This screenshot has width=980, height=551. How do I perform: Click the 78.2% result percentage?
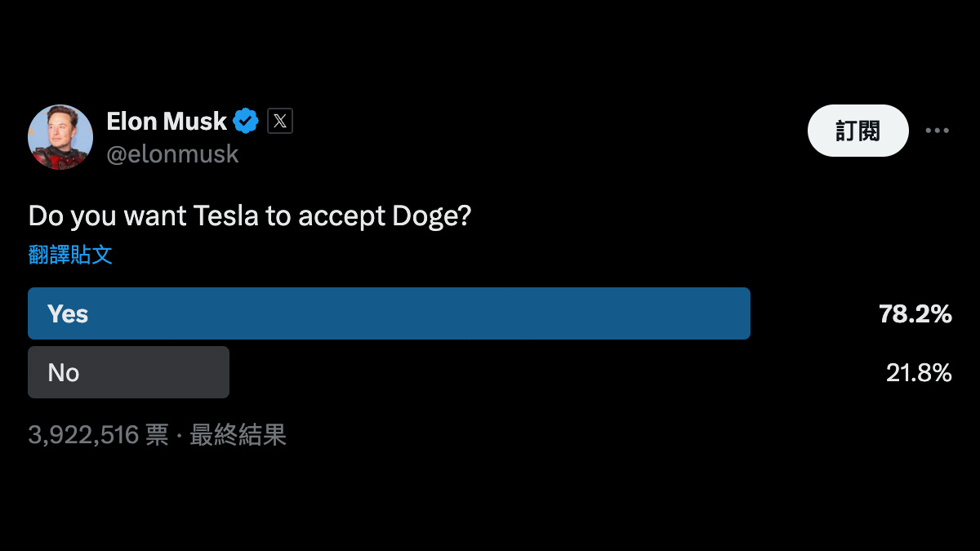(x=915, y=313)
